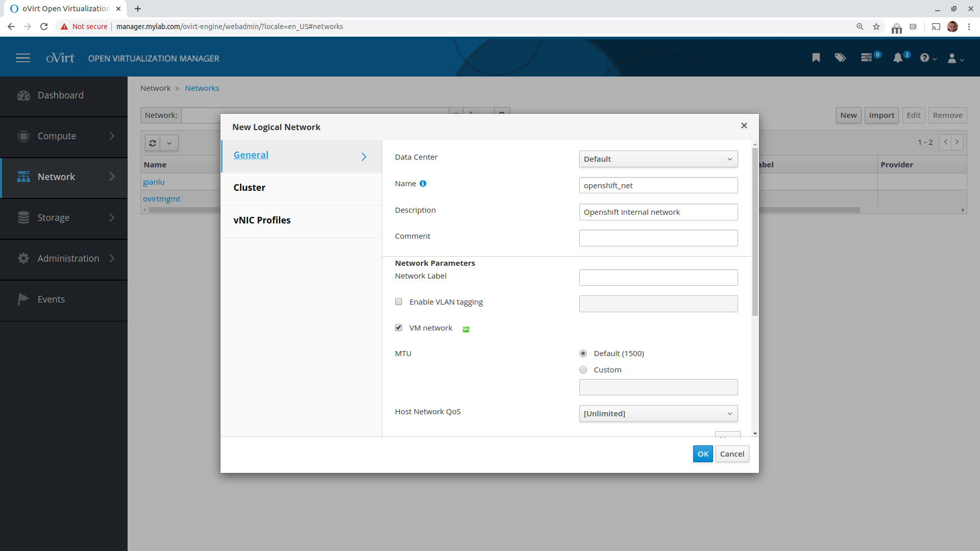980x551 pixels.
Task: Click the Import button
Action: (881, 115)
